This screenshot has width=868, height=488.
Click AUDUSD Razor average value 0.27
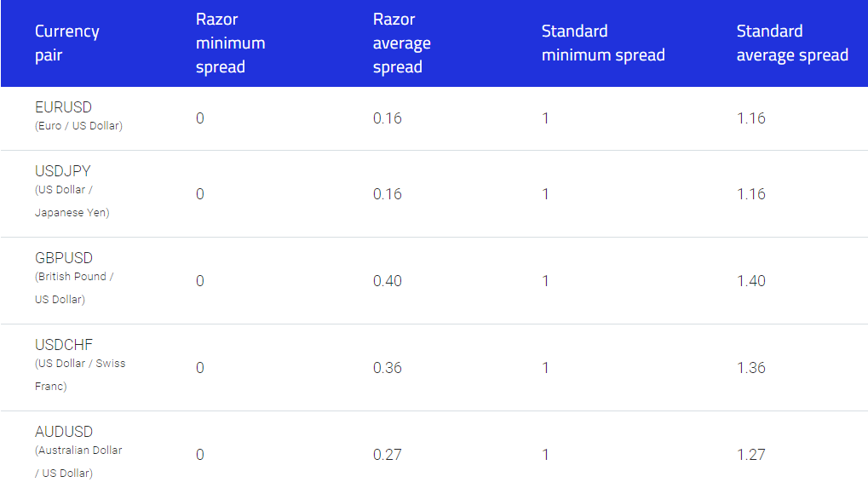pyautogui.click(x=387, y=455)
